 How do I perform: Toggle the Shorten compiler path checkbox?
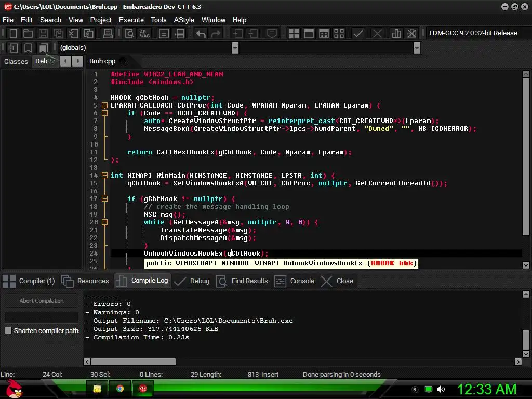pyautogui.click(x=8, y=330)
